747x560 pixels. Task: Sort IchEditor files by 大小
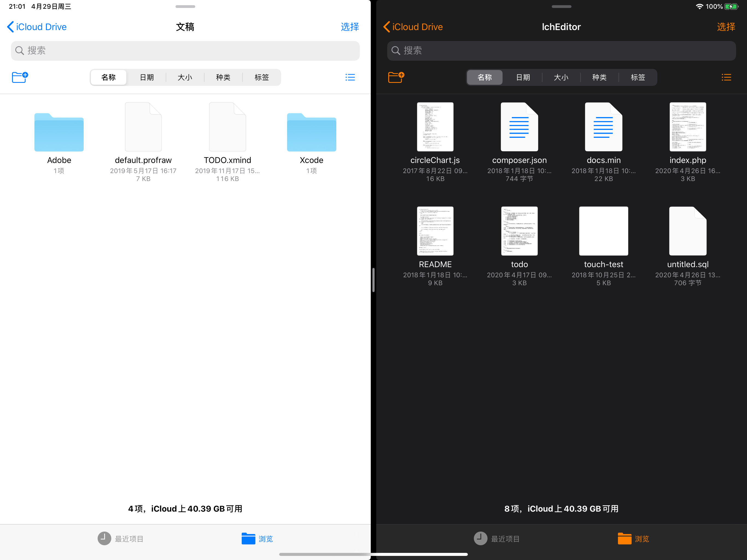pos(561,77)
